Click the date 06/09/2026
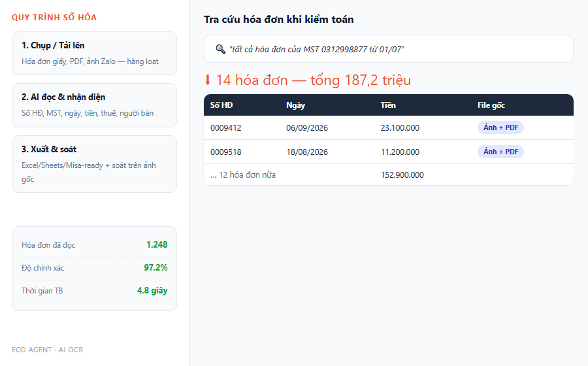This screenshot has height=366, width=588. tap(307, 128)
